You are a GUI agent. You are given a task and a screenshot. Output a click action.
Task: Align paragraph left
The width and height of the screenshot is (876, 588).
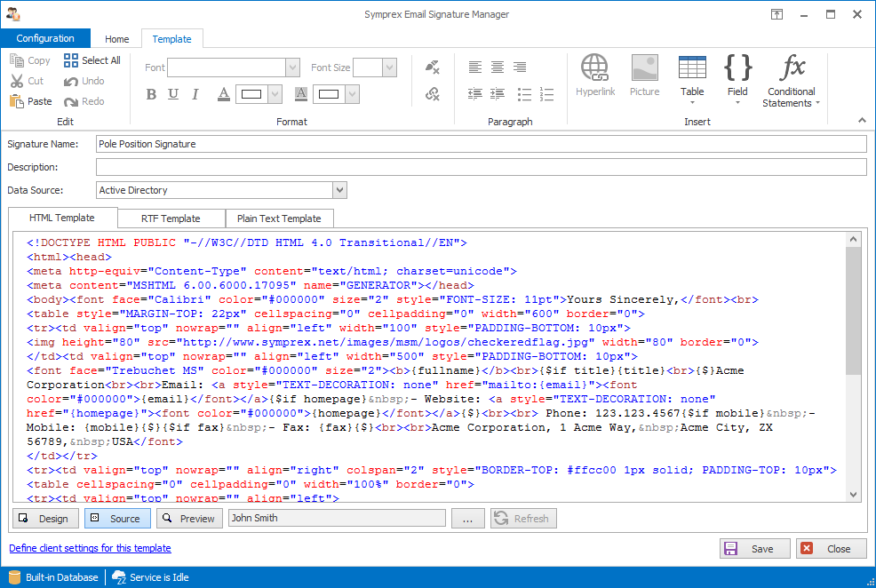tap(475, 67)
